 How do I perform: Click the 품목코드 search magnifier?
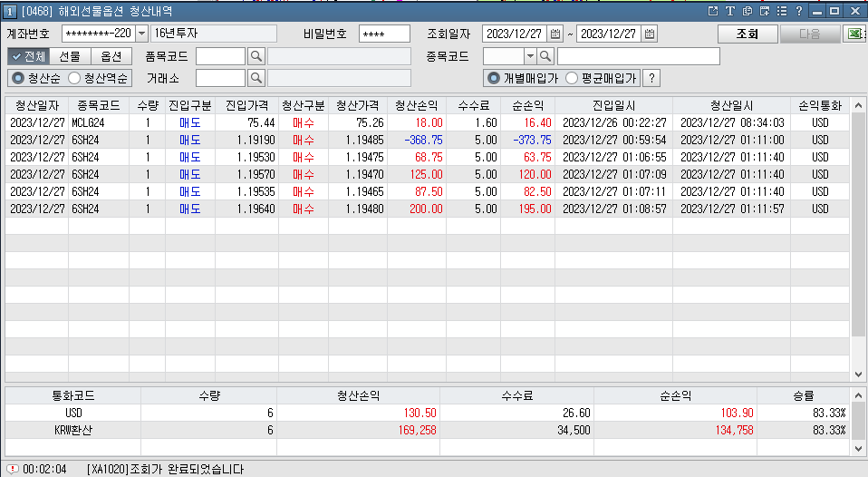click(x=256, y=56)
